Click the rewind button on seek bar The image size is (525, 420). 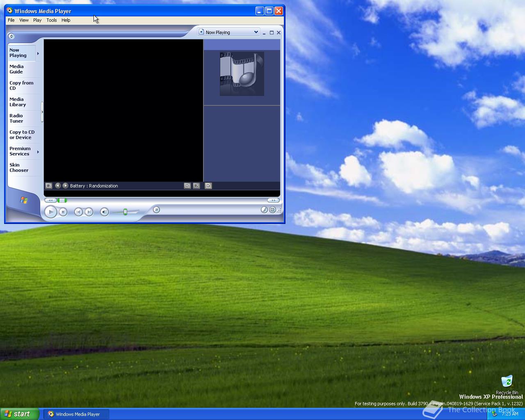tap(50, 200)
